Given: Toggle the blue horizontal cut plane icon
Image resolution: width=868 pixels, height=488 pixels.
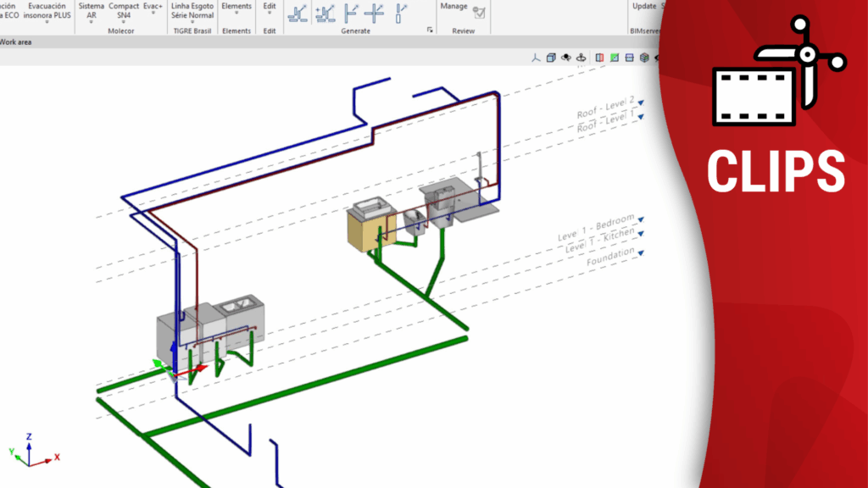Looking at the screenshot, I should pos(629,58).
